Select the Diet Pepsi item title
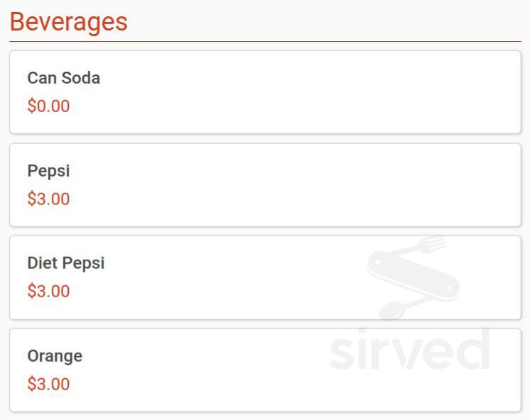This screenshot has width=529, height=420. tap(66, 263)
